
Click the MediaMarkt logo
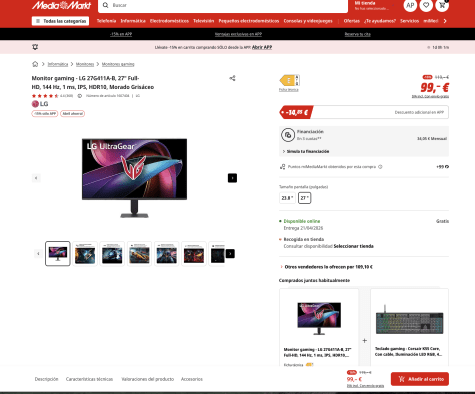61,5
